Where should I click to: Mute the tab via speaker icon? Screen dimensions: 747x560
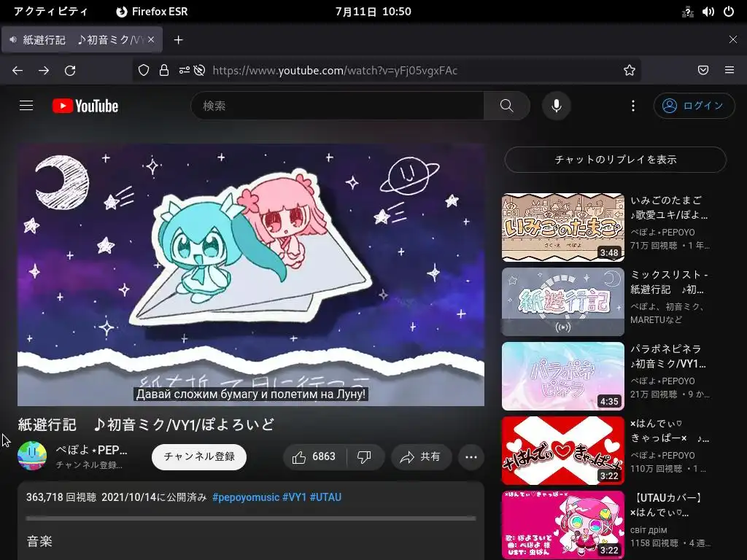tap(13, 40)
